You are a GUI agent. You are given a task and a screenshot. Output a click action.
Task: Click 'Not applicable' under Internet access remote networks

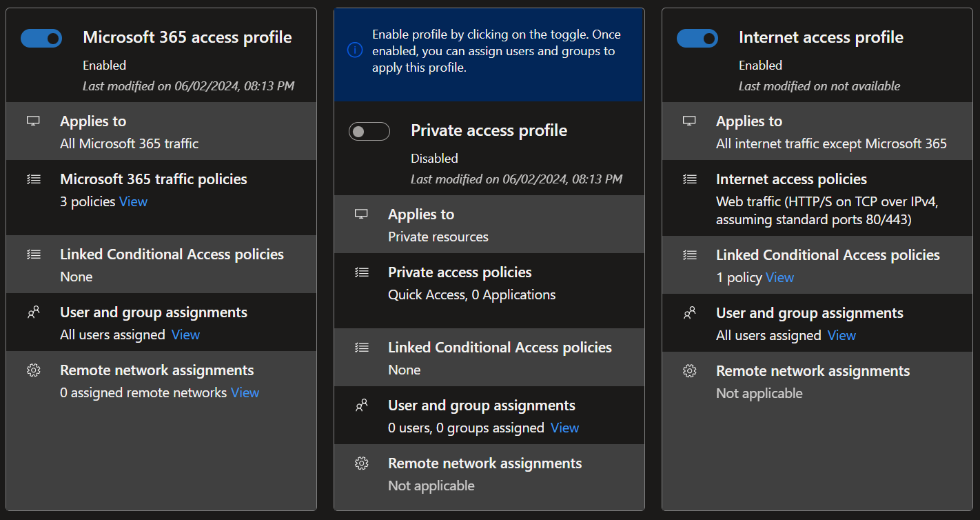pyautogui.click(x=759, y=393)
